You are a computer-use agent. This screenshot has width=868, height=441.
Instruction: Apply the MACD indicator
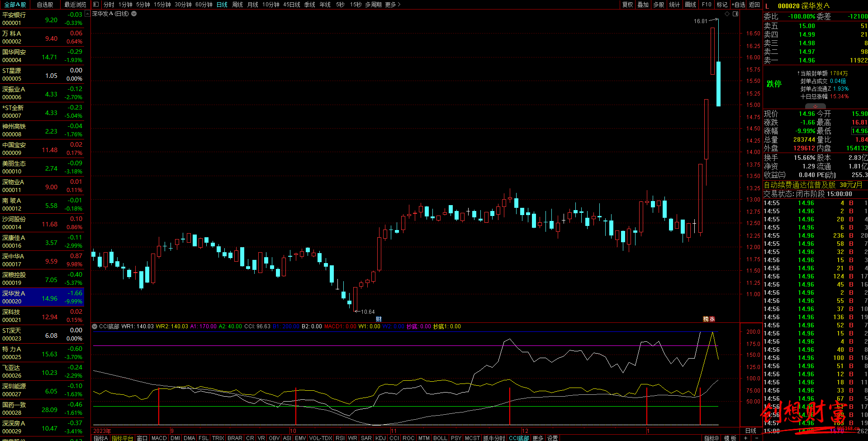pos(159,438)
